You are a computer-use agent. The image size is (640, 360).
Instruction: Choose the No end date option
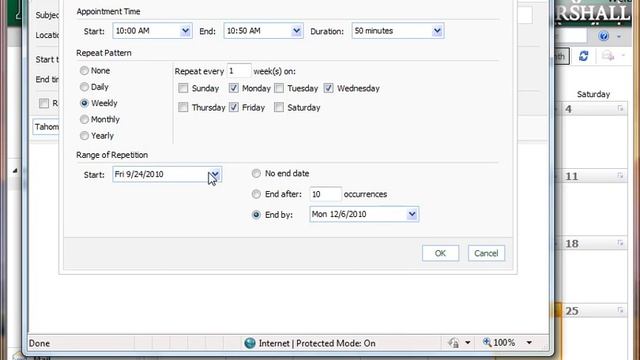256,174
